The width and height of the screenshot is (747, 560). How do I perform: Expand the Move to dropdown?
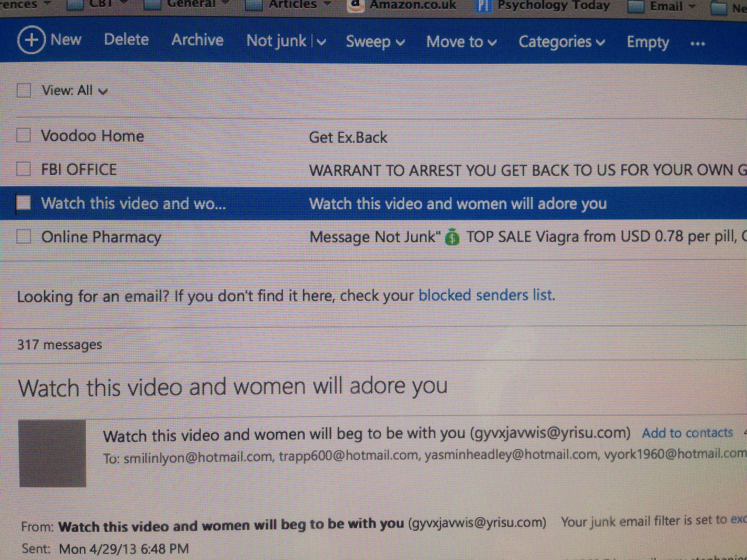461,42
